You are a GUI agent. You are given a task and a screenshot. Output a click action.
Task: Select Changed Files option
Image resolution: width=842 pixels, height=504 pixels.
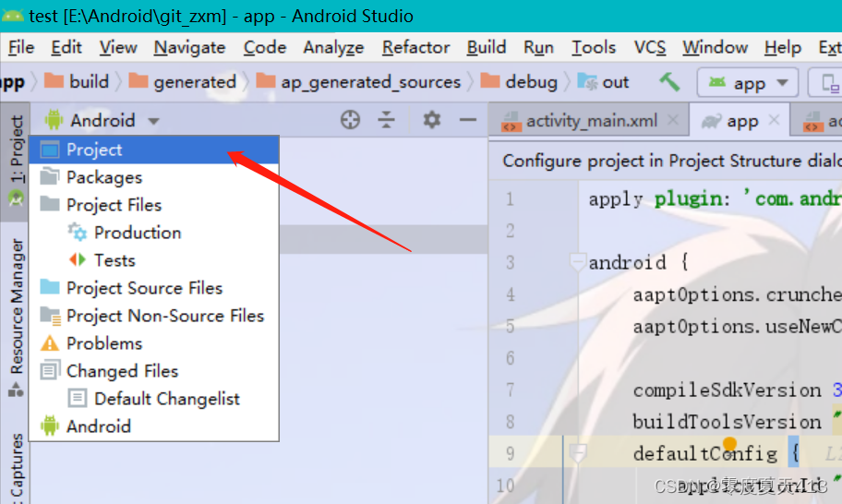[154, 371]
